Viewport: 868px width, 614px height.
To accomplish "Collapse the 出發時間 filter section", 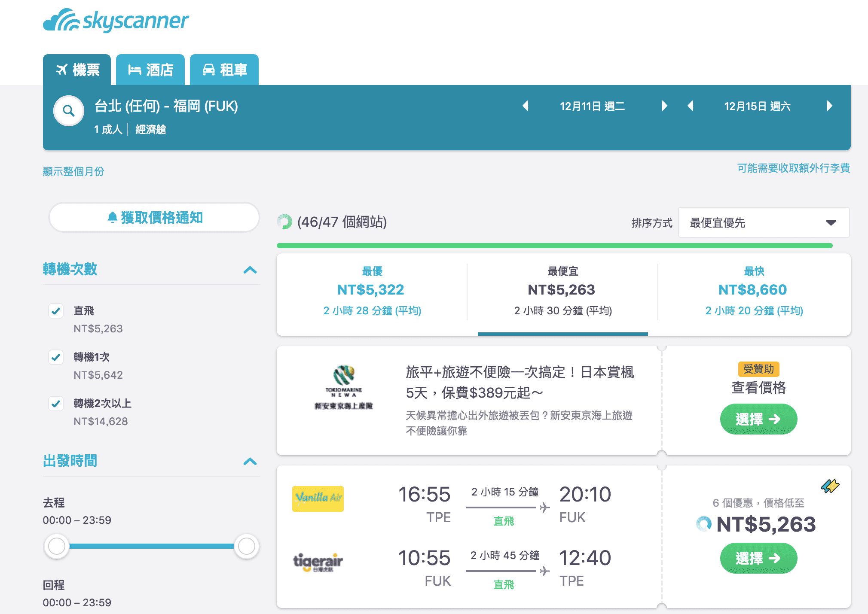I will pyautogui.click(x=250, y=461).
